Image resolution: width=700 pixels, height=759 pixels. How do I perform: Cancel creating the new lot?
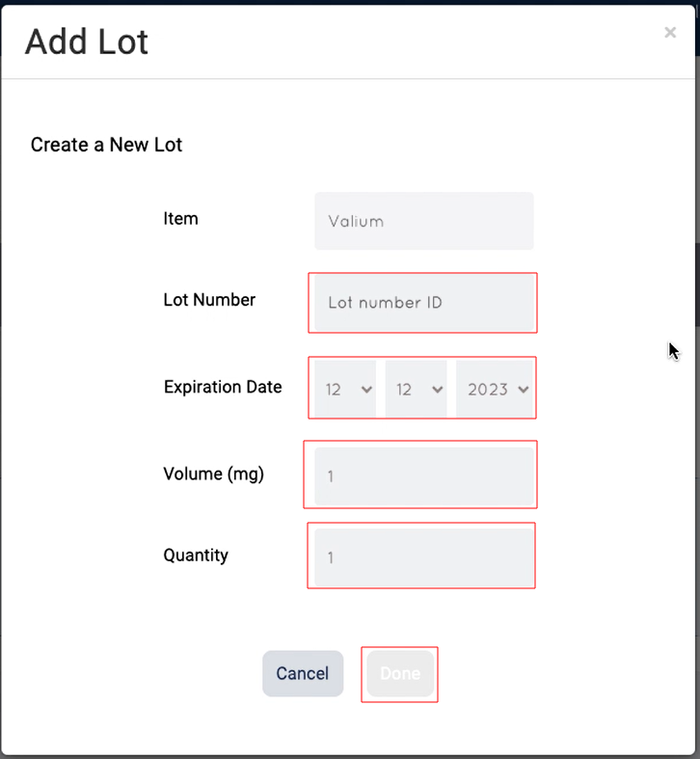pyautogui.click(x=303, y=674)
